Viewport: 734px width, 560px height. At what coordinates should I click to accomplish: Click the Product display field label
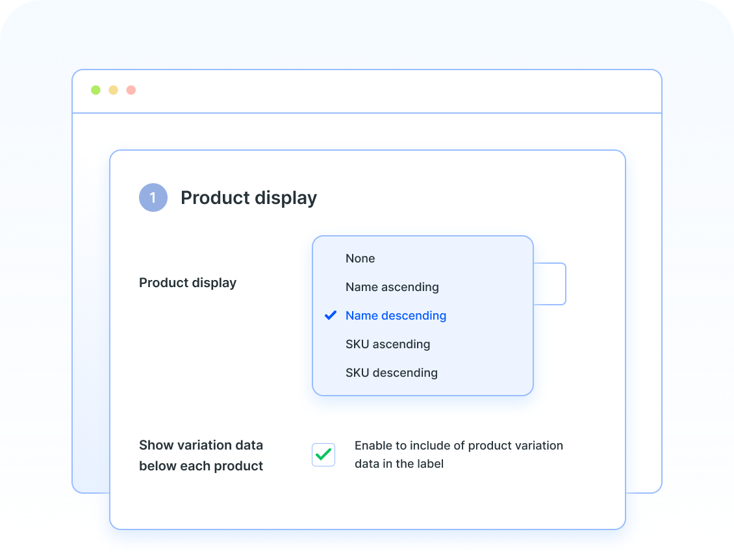[188, 283]
